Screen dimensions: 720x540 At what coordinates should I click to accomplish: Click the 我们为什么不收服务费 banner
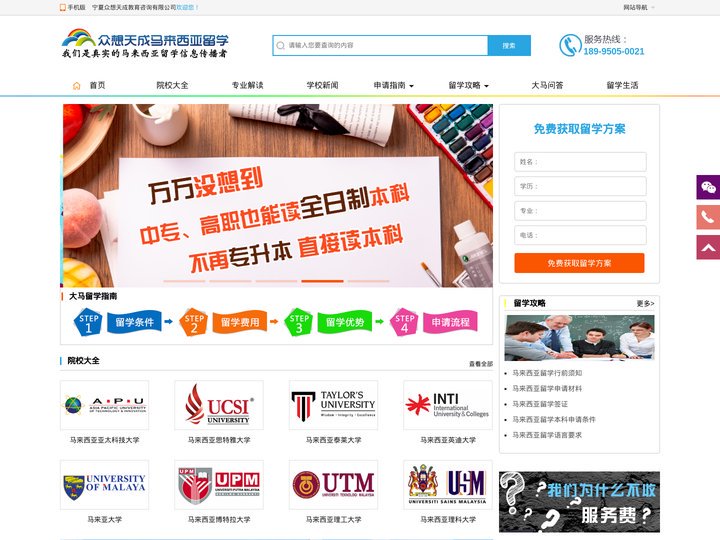tap(579, 502)
